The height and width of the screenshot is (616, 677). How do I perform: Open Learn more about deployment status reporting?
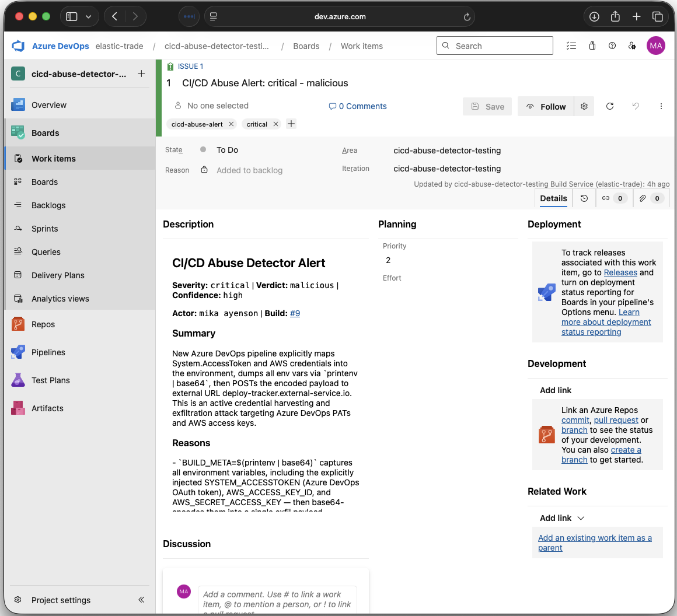(606, 322)
